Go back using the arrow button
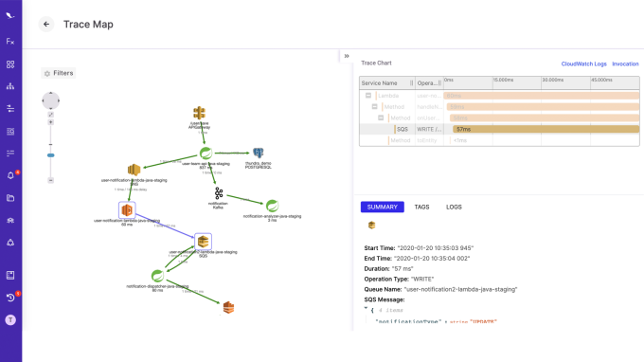 pos(46,25)
